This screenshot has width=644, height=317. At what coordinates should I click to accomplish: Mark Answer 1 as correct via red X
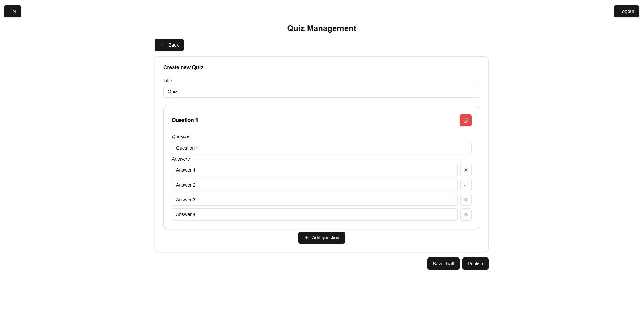pyautogui.click(x=466, y=170)
